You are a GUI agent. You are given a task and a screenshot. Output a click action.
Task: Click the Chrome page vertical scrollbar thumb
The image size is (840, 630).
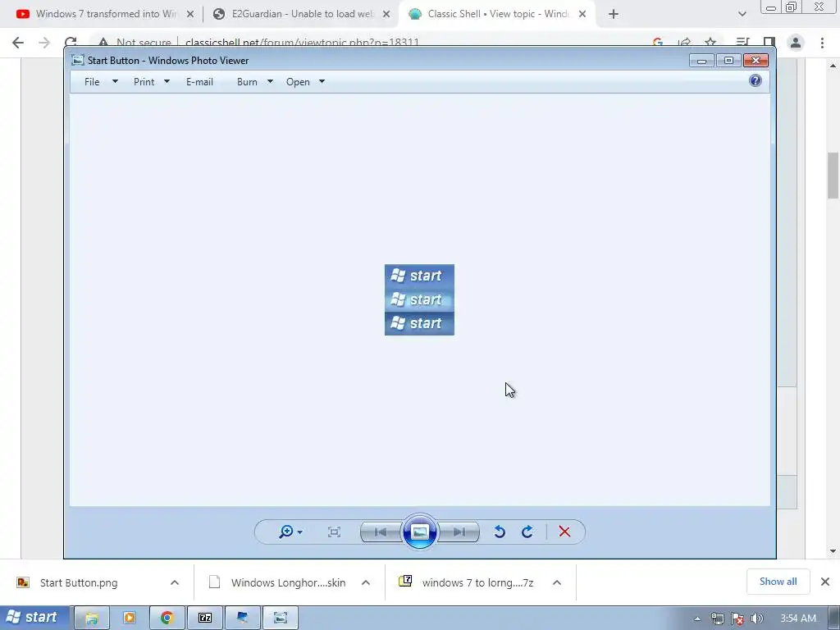click(x=833, y=176)
